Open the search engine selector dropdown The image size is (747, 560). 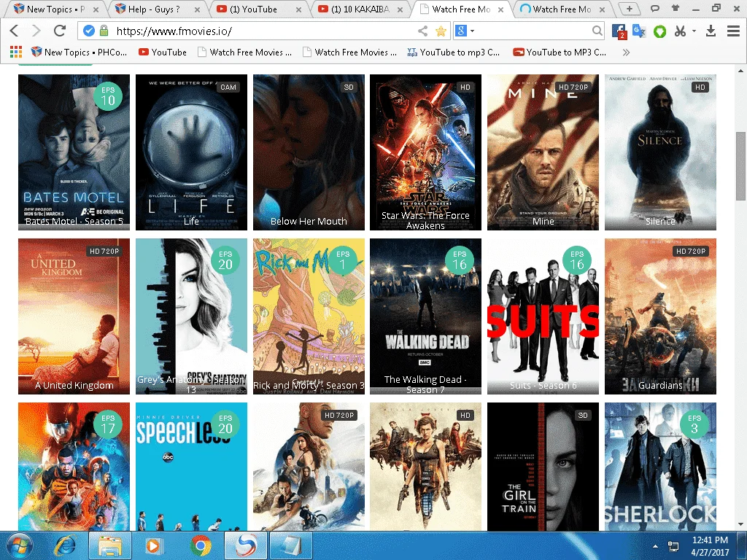472,31
